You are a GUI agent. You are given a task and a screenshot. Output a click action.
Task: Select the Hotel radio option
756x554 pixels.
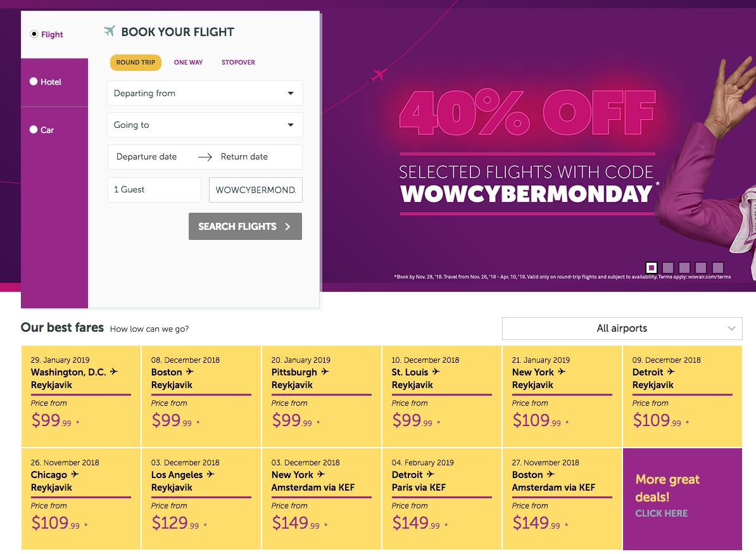(x=34, y=82)
